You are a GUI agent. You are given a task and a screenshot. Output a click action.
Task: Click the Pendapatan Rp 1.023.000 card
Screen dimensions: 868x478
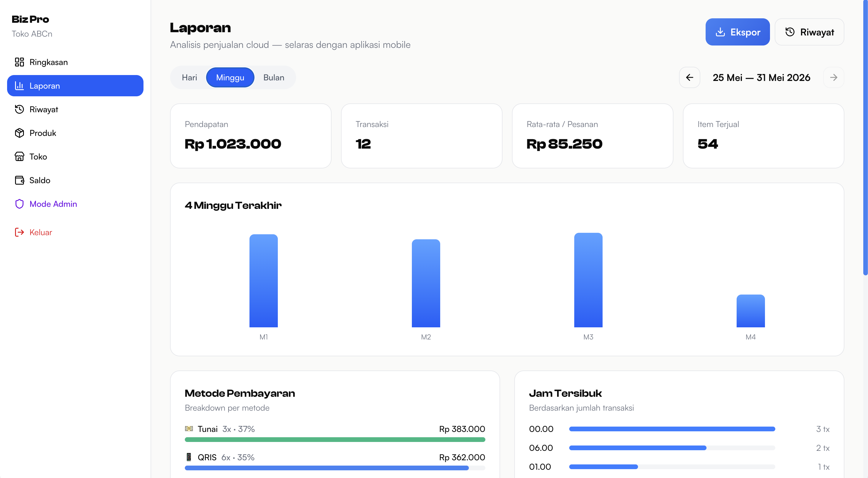251,136
